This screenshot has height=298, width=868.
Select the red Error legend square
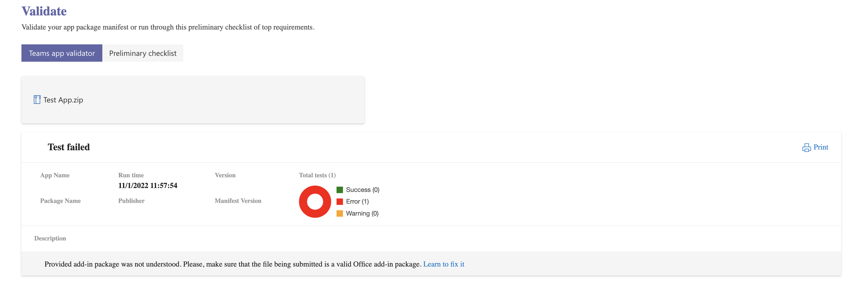pos(340,201)
